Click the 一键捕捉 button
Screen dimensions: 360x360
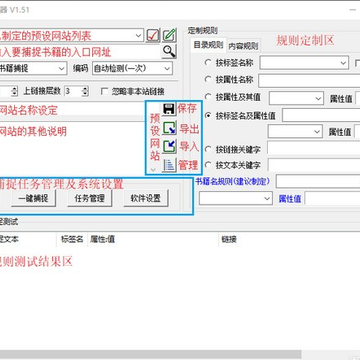tap(33, 198)
